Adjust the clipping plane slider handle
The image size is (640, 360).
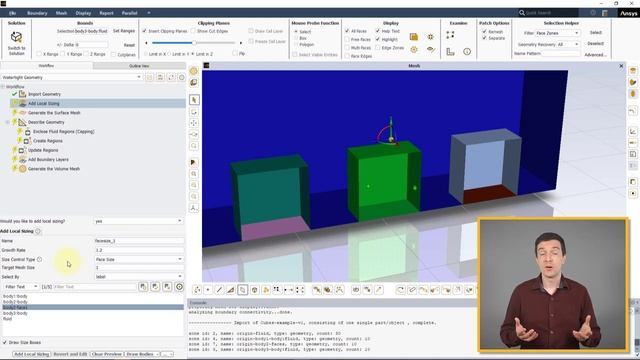[194, 42]
